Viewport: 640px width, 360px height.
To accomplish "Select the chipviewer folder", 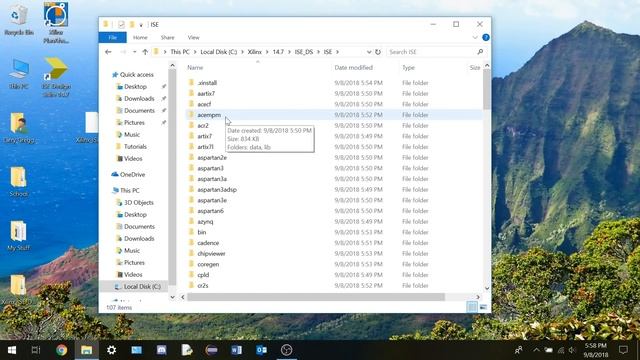I will [211, 253].
